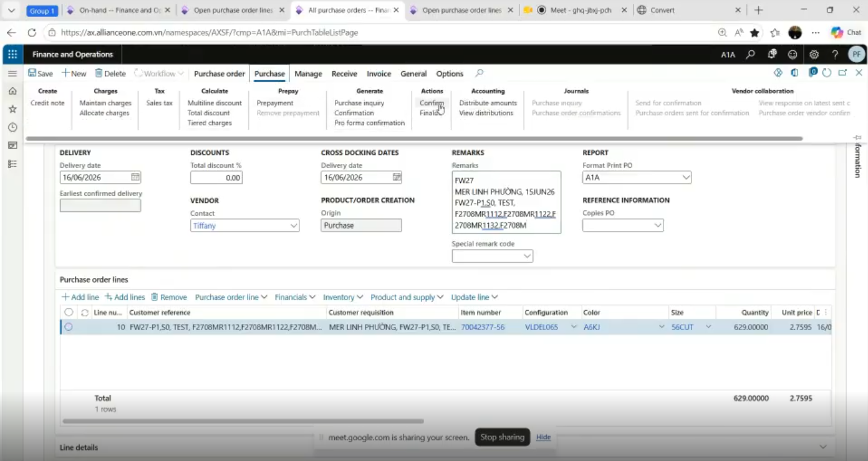This screenshot has width=868, height=461.
Task: Switch to the Manage ribbon tab
Action: point(308,74)
